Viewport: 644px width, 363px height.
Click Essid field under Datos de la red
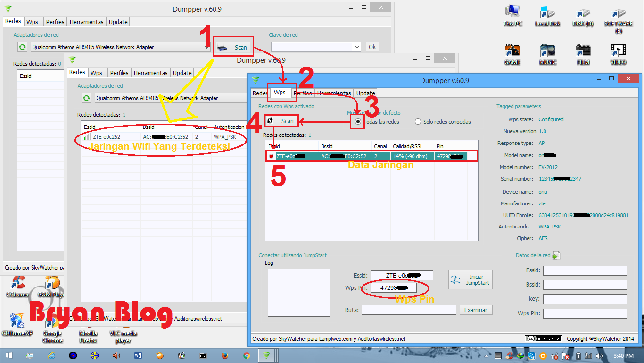tap(585, 270)
